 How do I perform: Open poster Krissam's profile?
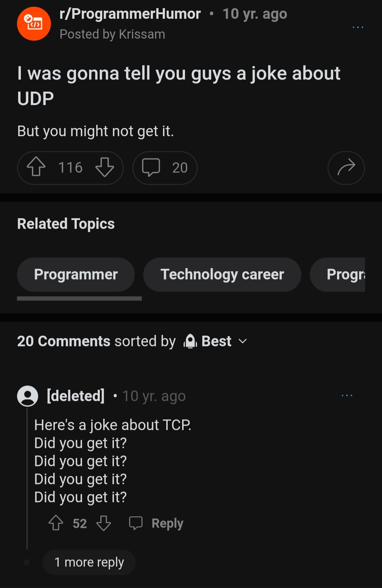(142, 34)
